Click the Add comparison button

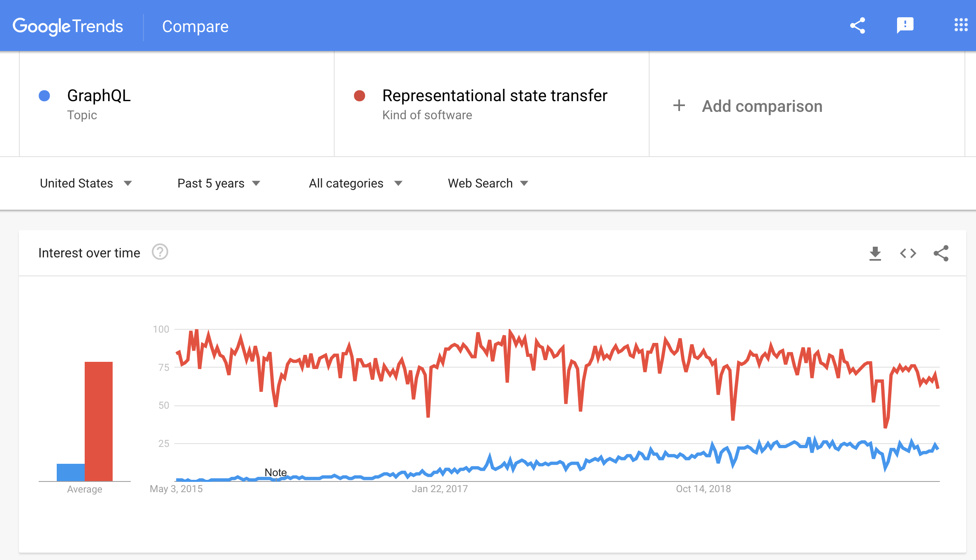(747, 106)
